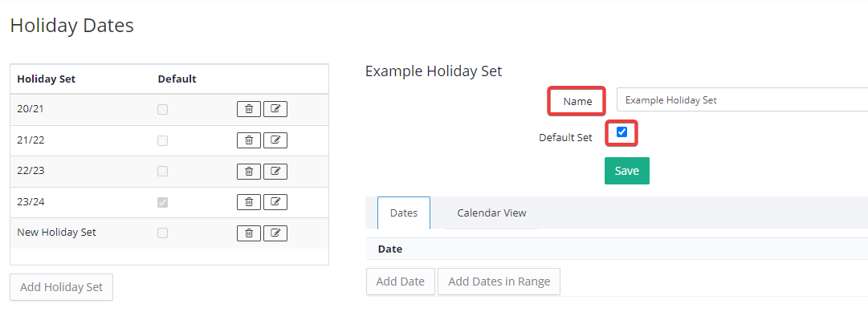Delete the New Holiday Set row
This screenshot has width=868, height=324.
[x=249, y=233]
